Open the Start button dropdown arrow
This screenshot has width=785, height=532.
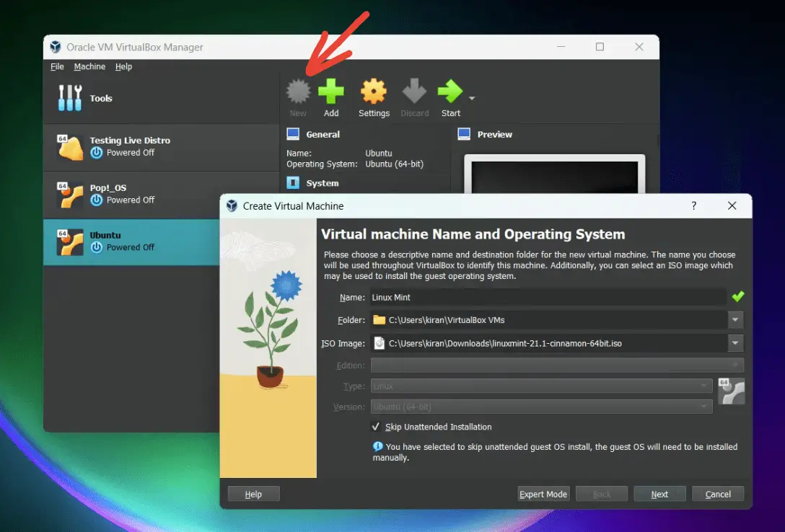tap(472, 98)
